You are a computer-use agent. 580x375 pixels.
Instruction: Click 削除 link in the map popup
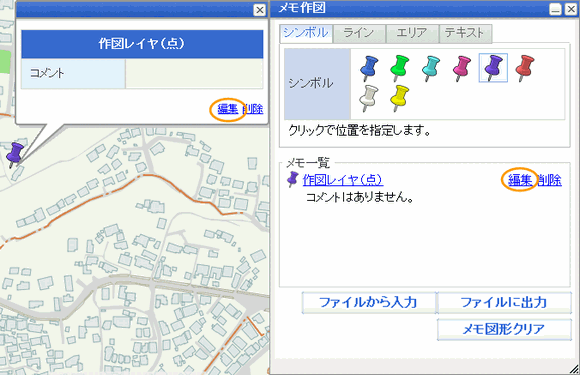pos(253,109)
